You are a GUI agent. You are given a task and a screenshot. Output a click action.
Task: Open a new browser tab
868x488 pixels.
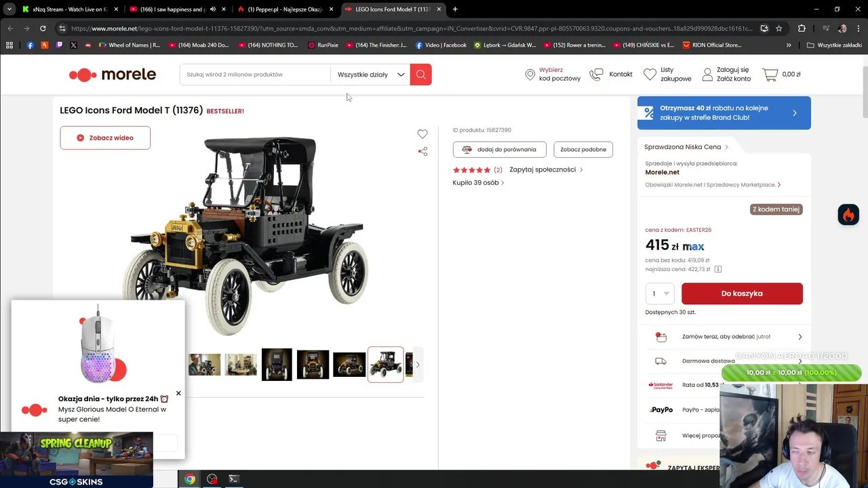tap(455, 9)
